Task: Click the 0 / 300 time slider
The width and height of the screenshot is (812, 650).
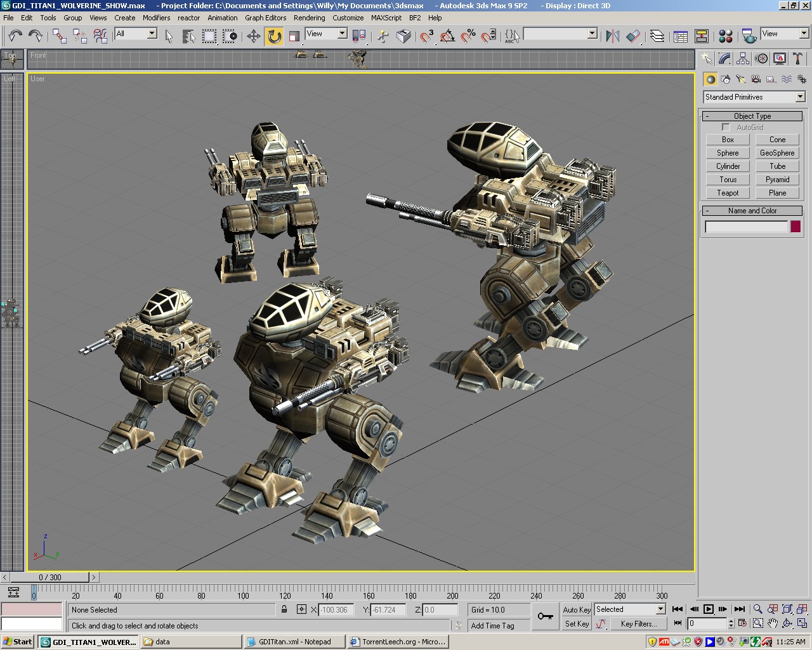Action: click(50, 578)
